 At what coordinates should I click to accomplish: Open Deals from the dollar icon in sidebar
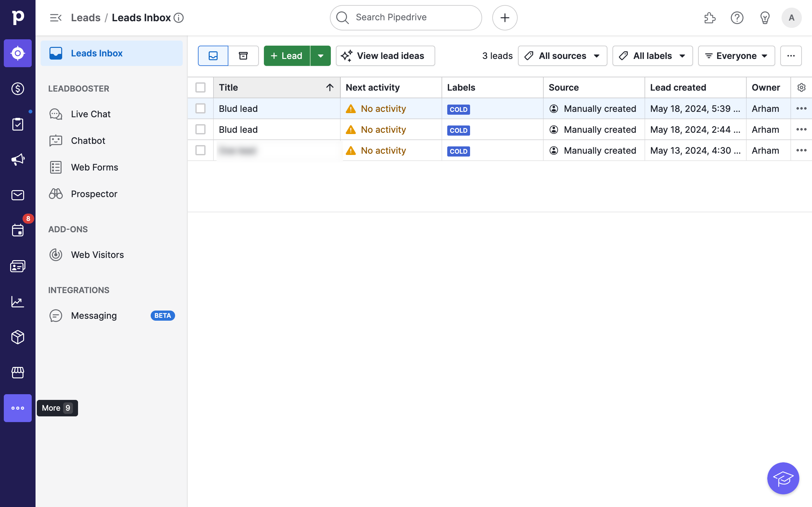coord(17,88)
